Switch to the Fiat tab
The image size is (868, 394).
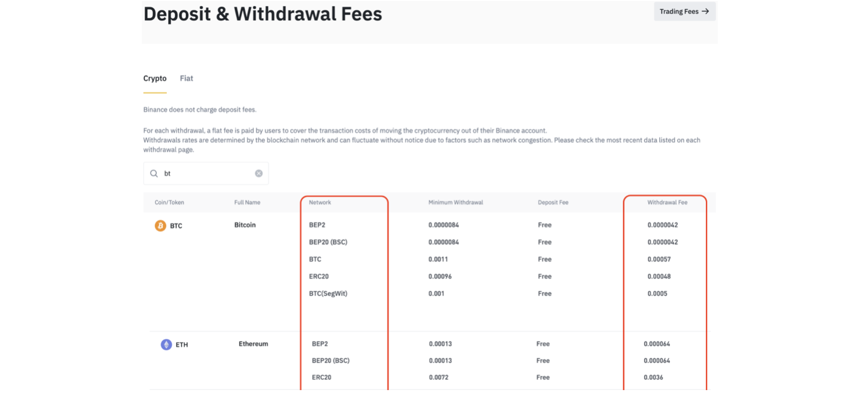tap(186, 78)
